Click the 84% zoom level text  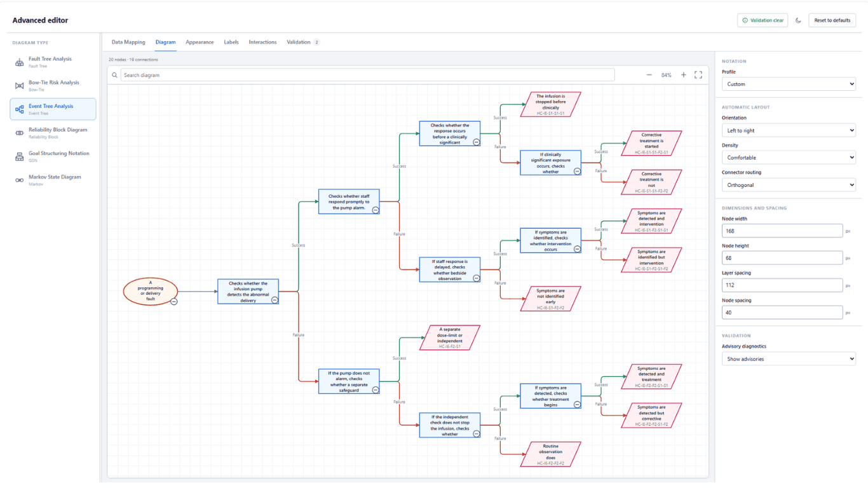[x=666, y=75]
